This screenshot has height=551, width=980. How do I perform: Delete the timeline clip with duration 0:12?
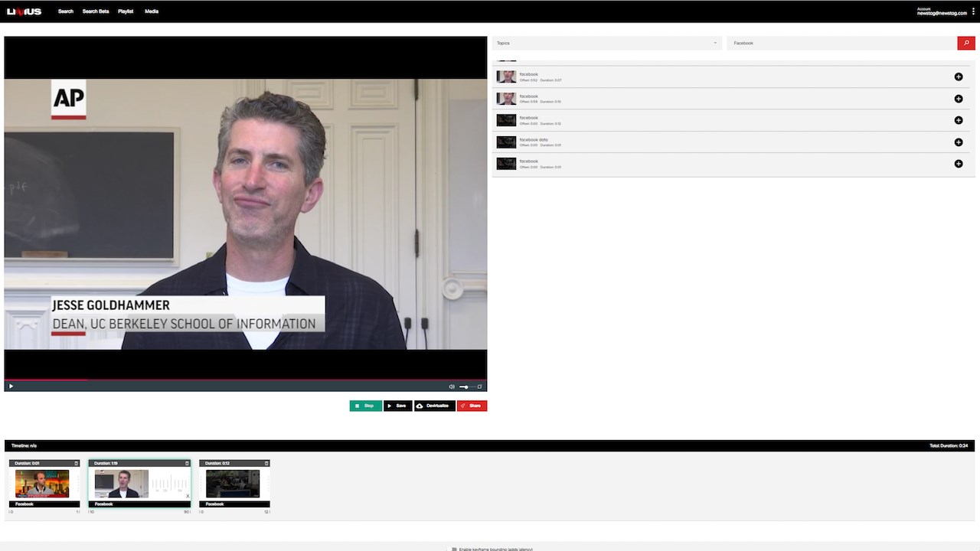(x=266, y=463)
